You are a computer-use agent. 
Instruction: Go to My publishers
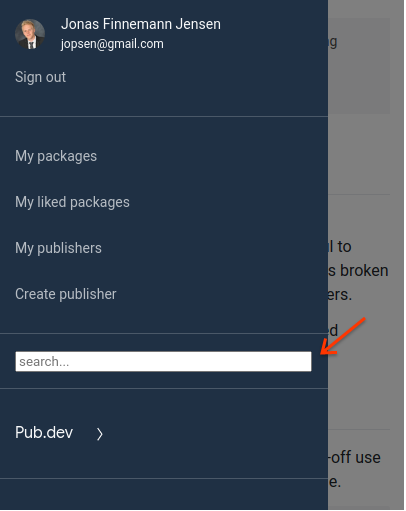[x=58, y=248]
